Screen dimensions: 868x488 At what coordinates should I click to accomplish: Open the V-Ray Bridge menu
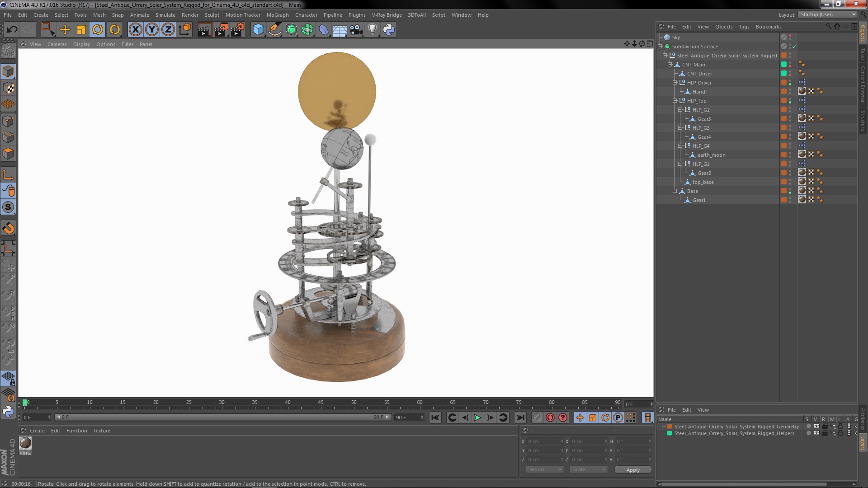(x=387, y=15)
